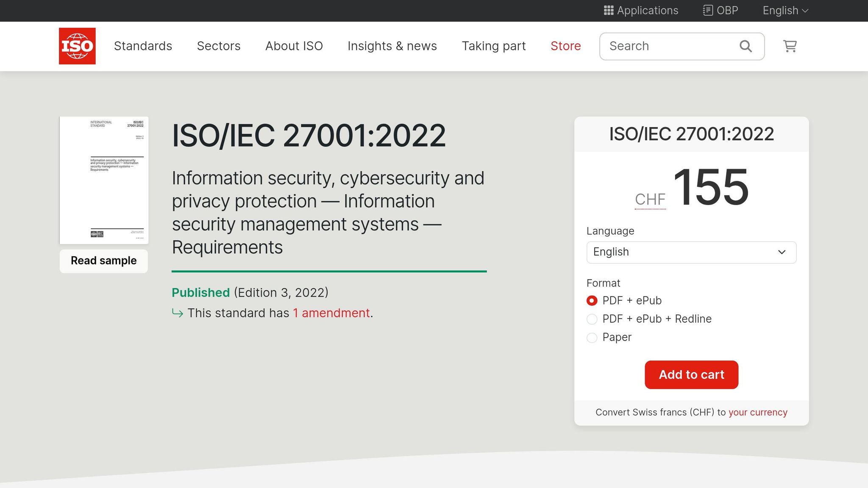The width and height of the screenshot is (868, 488).
Task: Click Read sample for the standard
Action: [103, 261]
